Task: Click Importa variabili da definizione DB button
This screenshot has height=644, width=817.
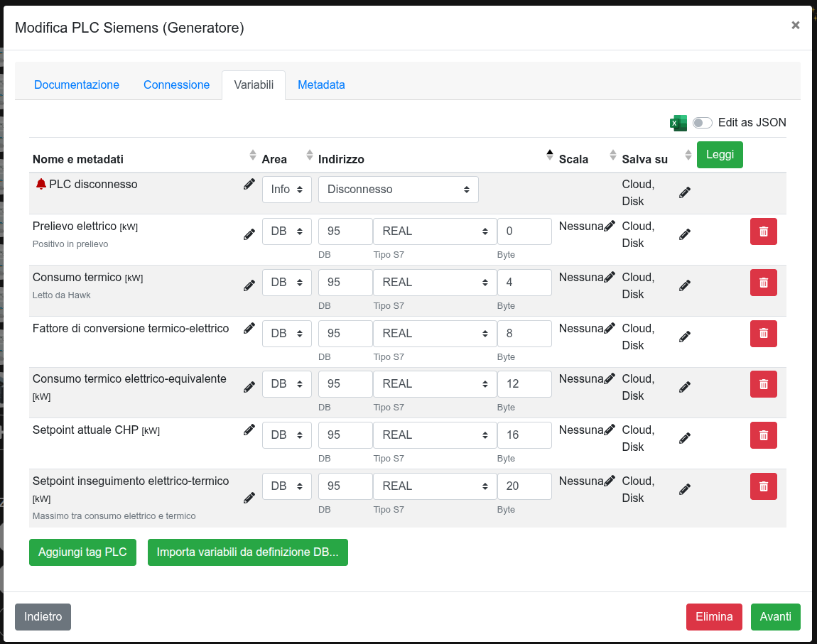Action: (247, 552)
